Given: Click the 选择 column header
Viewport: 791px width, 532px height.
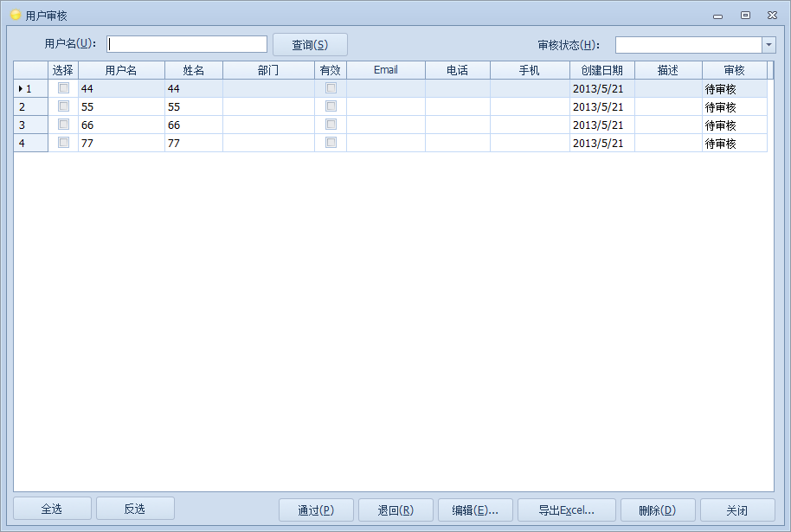Looking at the screenshot, I should point(63,70).
